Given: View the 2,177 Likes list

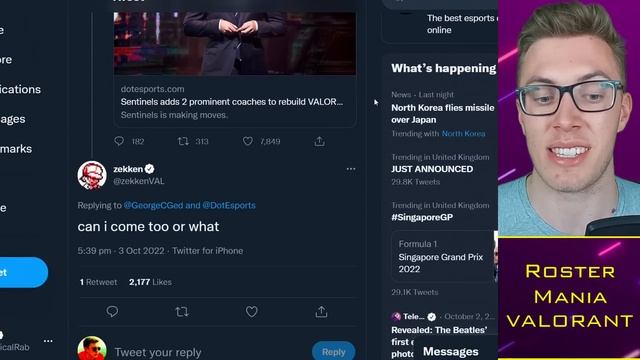Looking at the screenshot, I should pyautogui.click(x=150, y=282).
